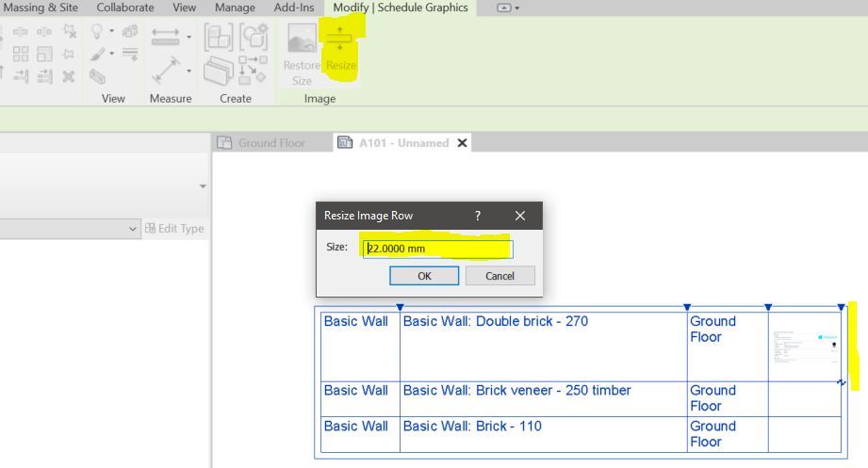Image resolution: width=868 pixels, height=468 pixels.
Task: Click the first column width triangle handle
Action: [400, 308]
